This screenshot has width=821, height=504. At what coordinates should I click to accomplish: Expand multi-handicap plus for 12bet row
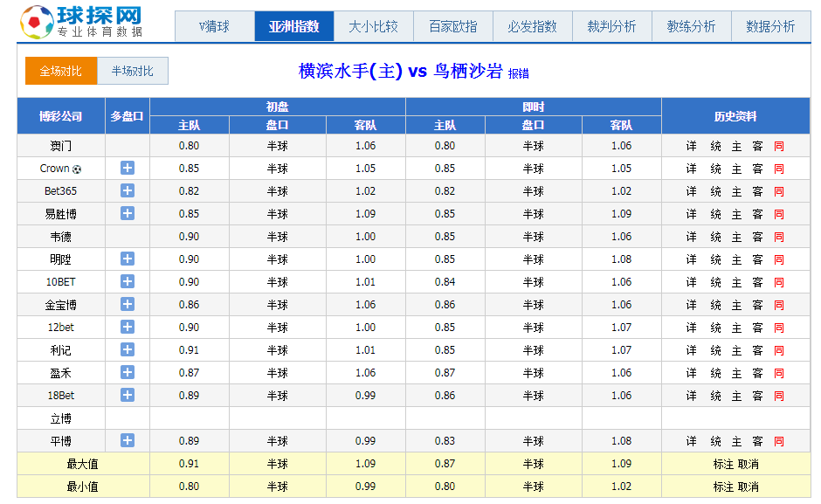point(128,327)
